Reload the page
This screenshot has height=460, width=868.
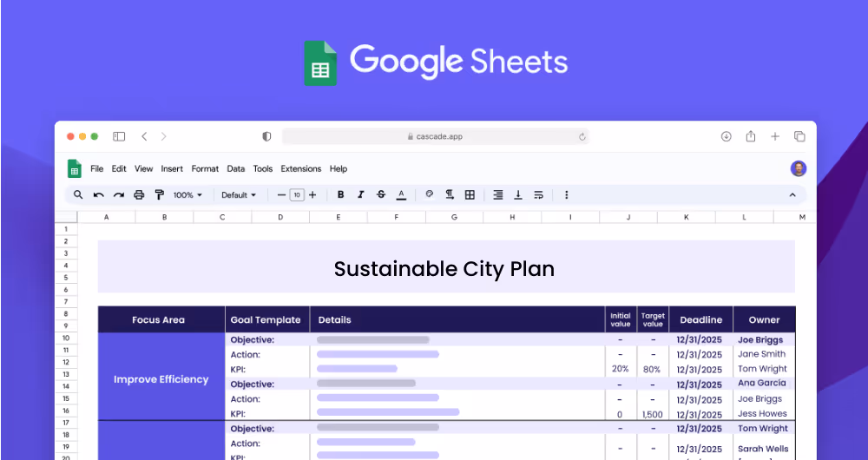(582, 137)
